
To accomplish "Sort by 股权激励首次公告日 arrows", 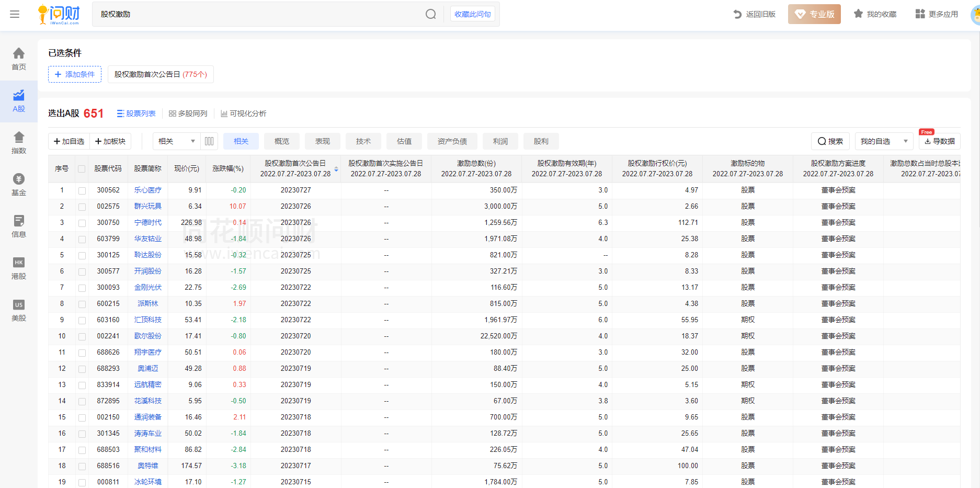I will [x=336, y=169].
